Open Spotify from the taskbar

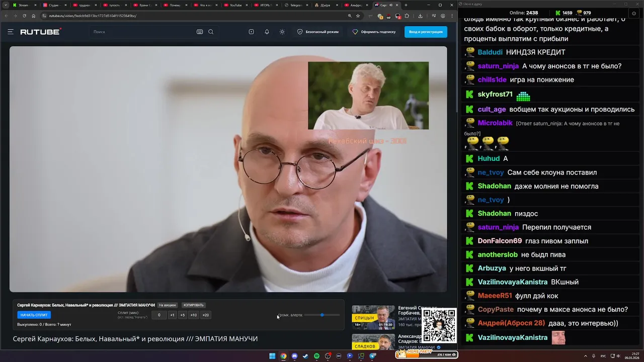click(x=316, y=356)
